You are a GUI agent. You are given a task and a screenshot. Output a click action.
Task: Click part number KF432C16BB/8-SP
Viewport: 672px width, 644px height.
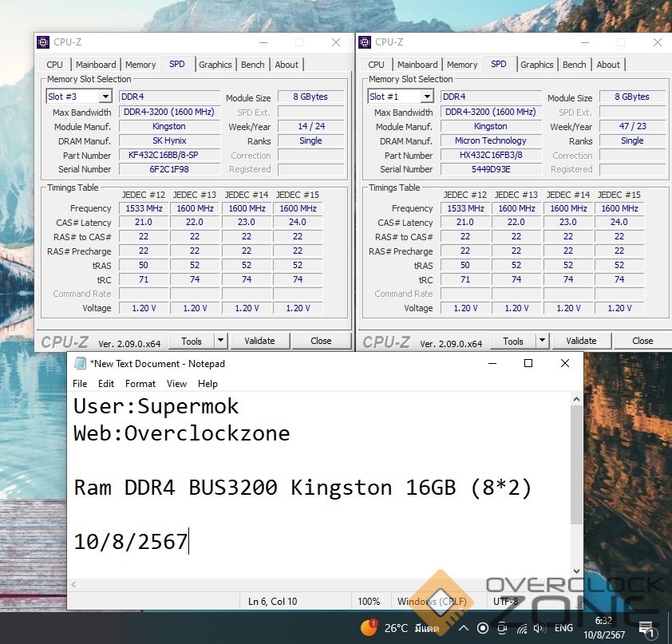click(169, 155)
